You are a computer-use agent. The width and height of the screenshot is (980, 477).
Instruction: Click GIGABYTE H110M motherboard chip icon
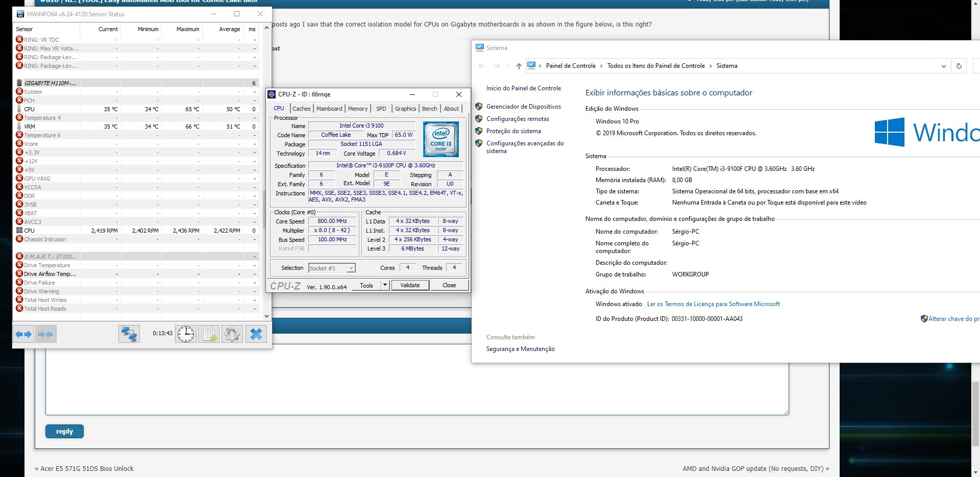click(19, 83)
